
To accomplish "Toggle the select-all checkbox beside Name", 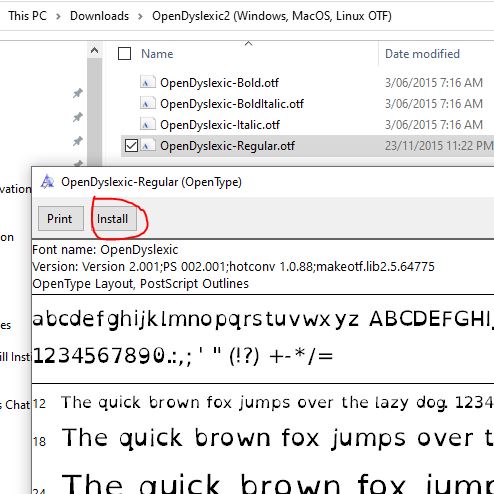I will (124, 54).
